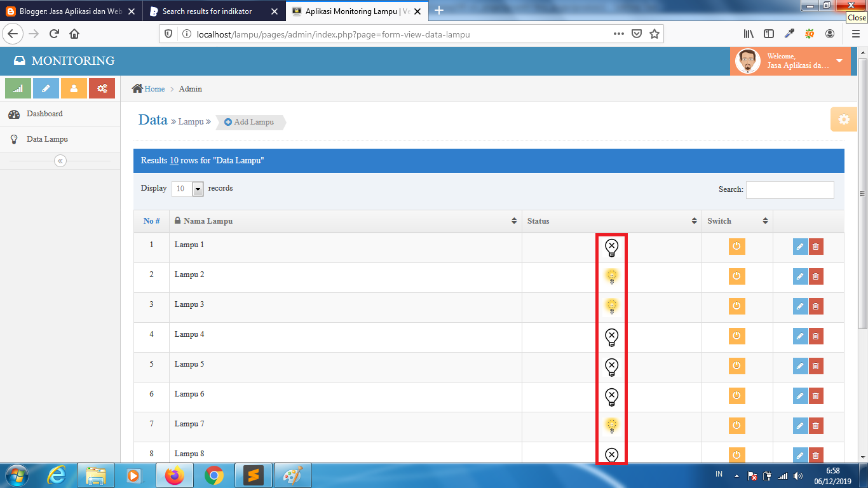Click inside the Search field

point(790,189)
